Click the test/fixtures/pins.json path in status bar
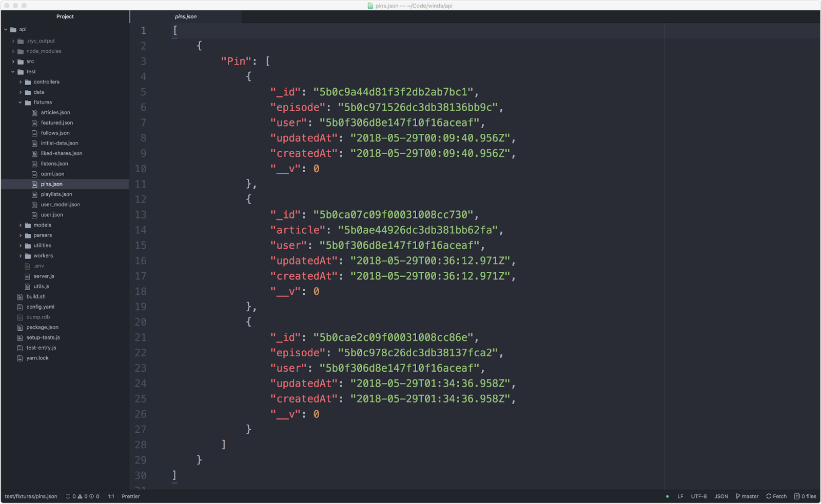Screen dimensions: 821x504 click(x=31, y=496)
